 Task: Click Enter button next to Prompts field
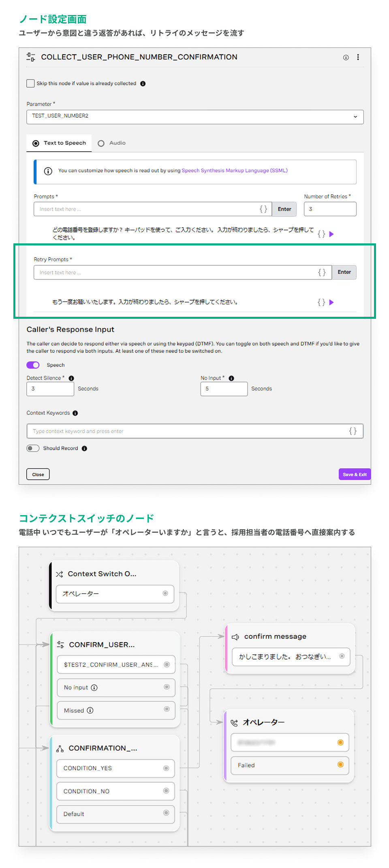[x=284, y=209]
